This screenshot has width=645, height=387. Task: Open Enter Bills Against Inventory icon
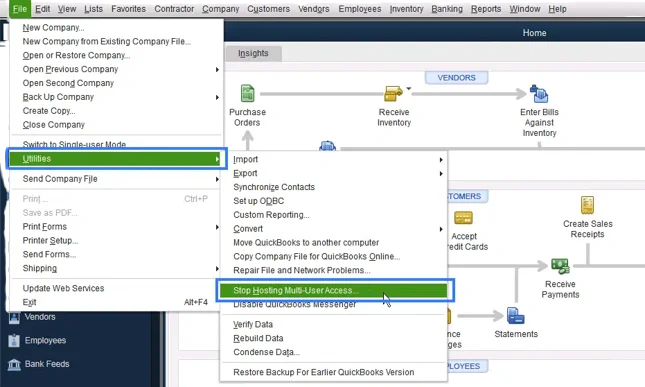(539, 94)
